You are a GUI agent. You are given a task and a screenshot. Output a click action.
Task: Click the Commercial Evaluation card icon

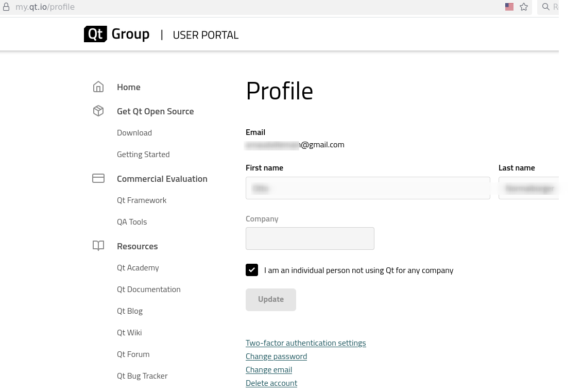click(x=98, y=179)
